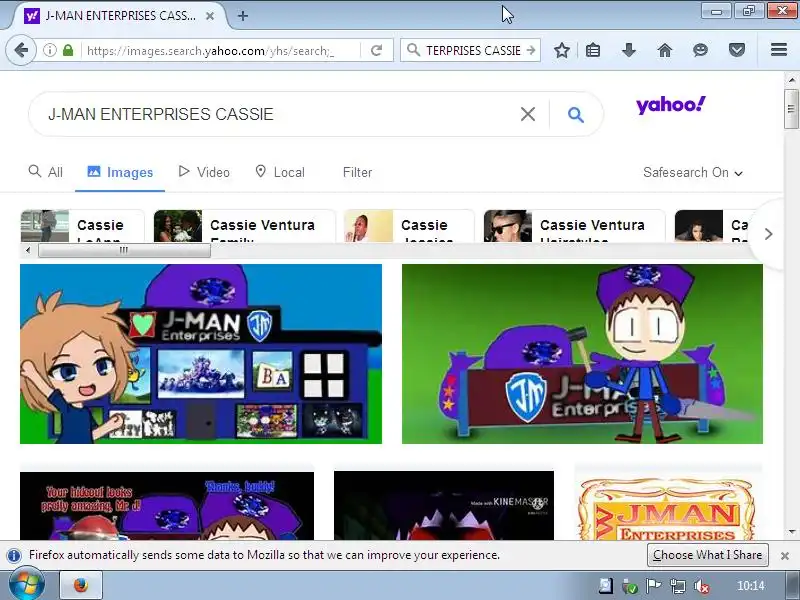Click the blue Yahoo search magnifier button
This screenshot has height=600, width=800.
(x=576, y=114)
